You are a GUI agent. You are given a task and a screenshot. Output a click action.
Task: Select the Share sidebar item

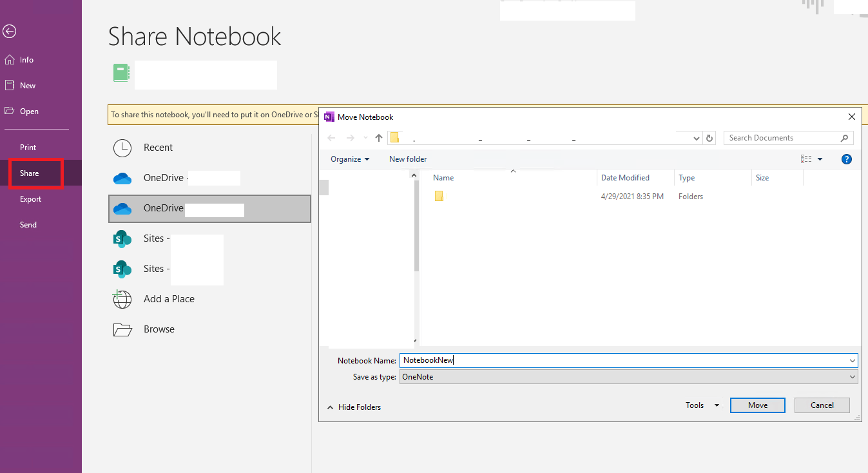click(41, 173)
